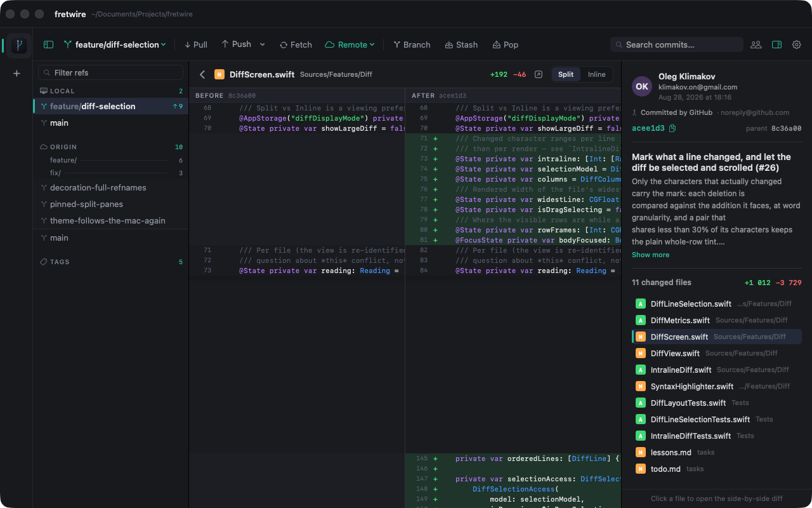812x508 pixels.
Task: Fetch from remote
Action: tap(296, 44)
